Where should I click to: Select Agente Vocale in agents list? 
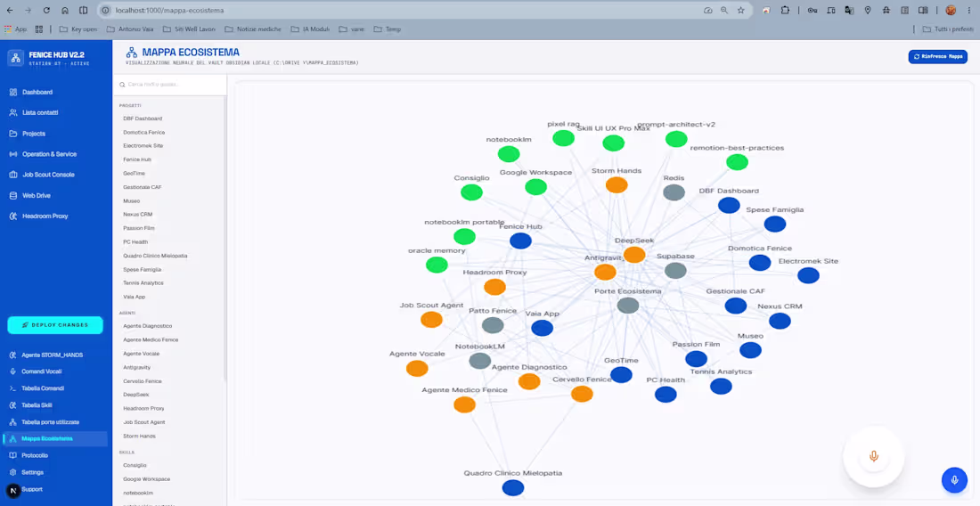(141, 354)
